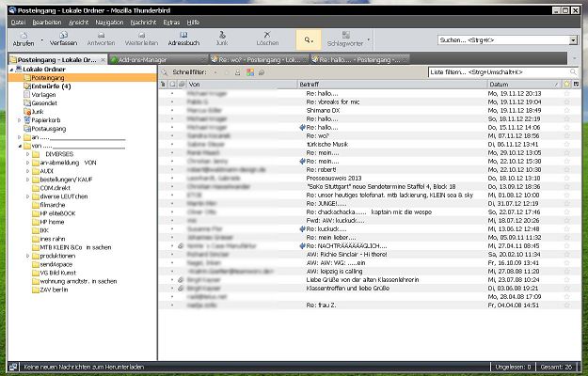Toggle star on the first message row
This screenshot has height=376, width=588.
pyautogui.click(x=566, y=94)
